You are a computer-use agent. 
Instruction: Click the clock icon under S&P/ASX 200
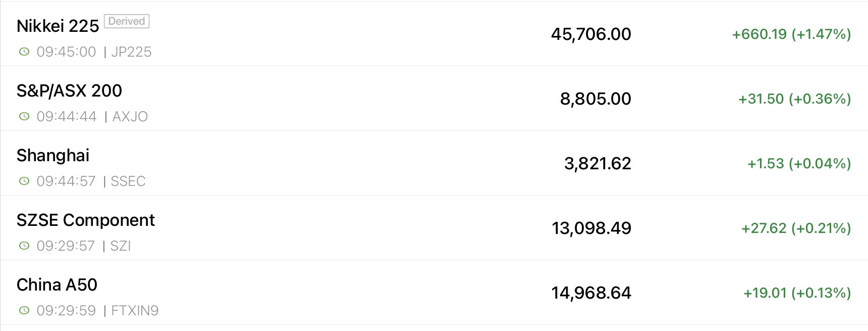click(x=24, y=117)
